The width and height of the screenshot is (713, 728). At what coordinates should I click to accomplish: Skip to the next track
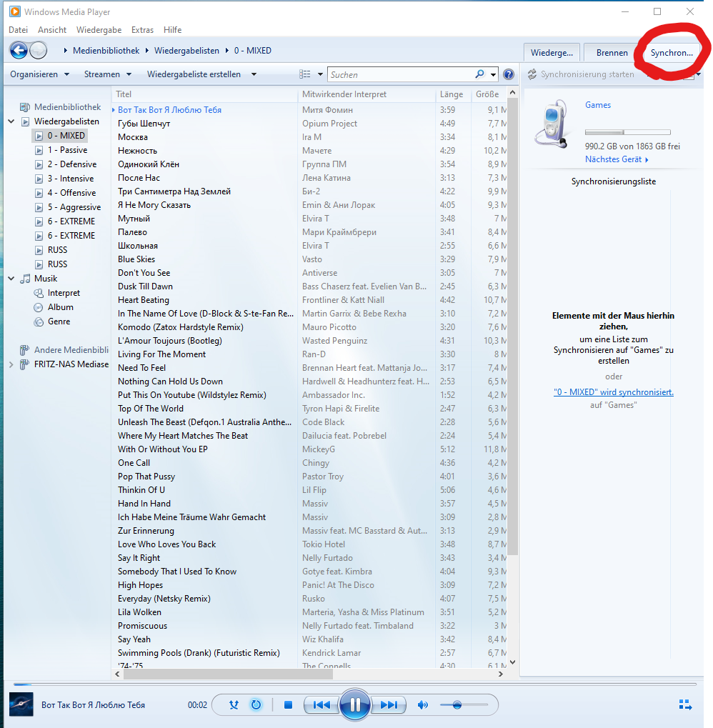point(389,705)
